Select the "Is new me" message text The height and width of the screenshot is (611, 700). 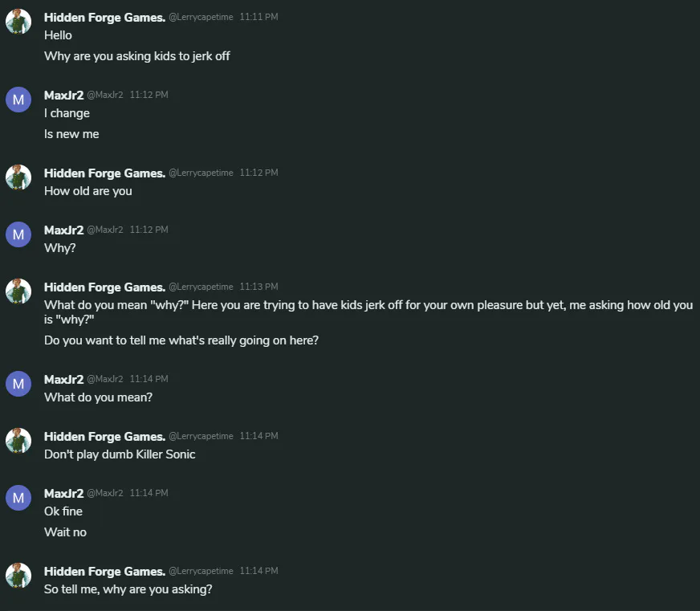71,134
